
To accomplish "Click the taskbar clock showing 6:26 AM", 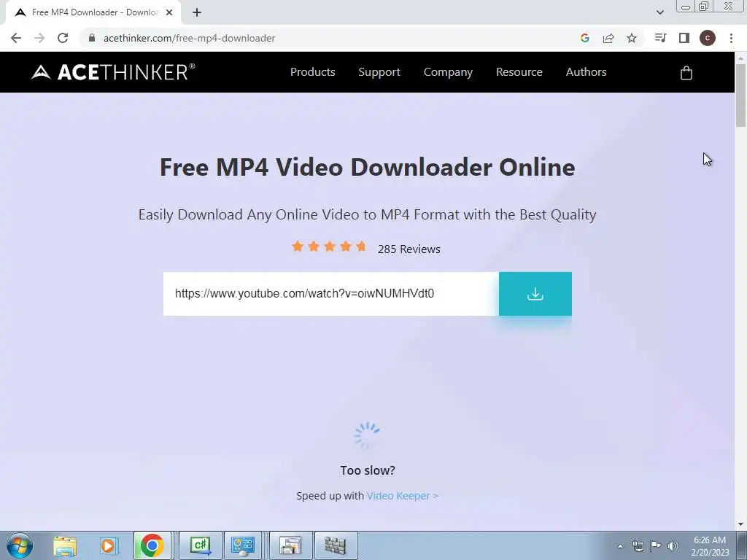I will coord(710,546).
